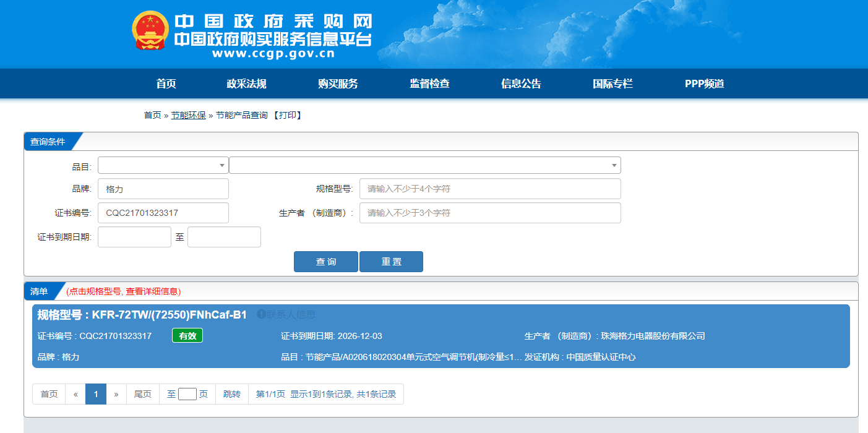868x433 pixels.
Task: Click the 【打印】 print link
Action: tap(286, 115)
